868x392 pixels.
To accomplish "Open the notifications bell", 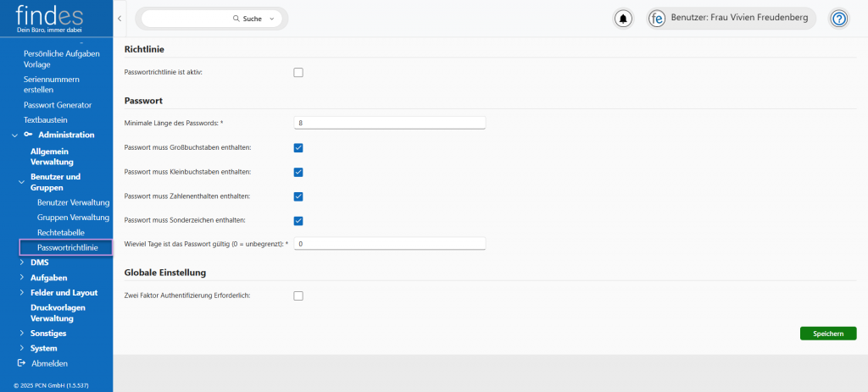I will [624, 19].
